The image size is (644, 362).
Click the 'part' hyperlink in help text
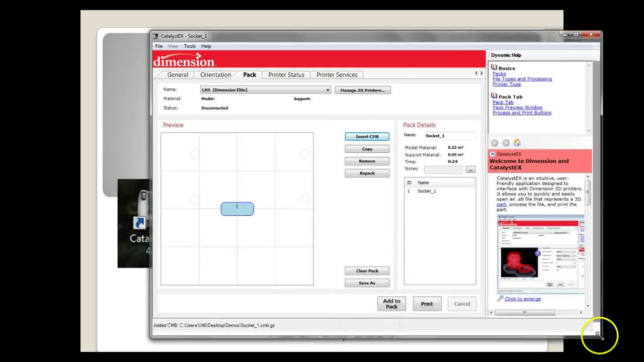(501, 205)
